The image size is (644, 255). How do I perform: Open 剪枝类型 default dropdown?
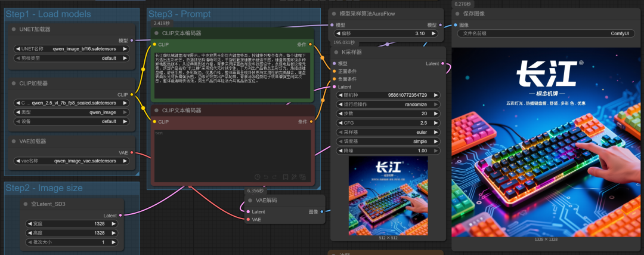(72, 58)
